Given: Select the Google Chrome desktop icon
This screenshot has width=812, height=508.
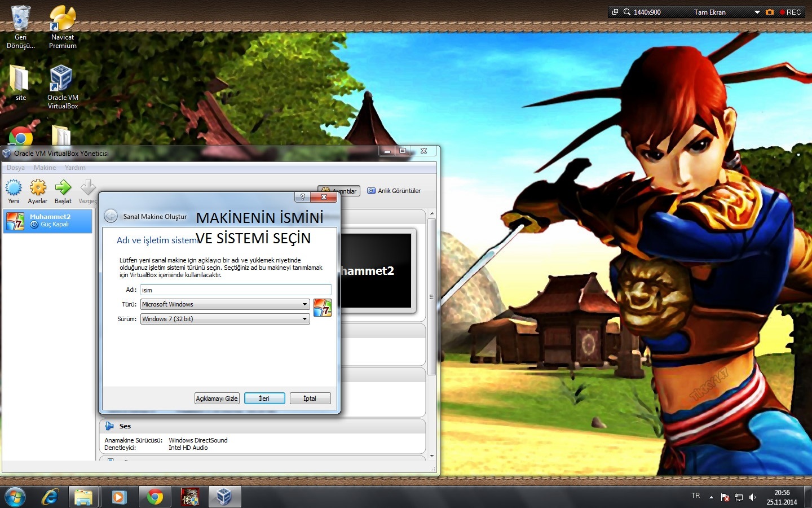Looking at the screenshot, I should [x=21, y=136].
